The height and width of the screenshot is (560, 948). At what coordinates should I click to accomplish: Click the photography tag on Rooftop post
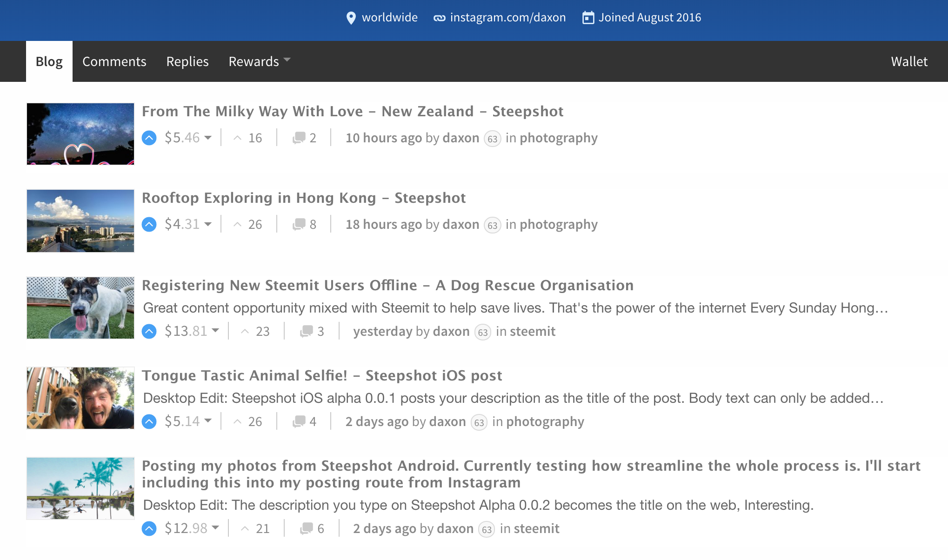click(x=559, y=225)
